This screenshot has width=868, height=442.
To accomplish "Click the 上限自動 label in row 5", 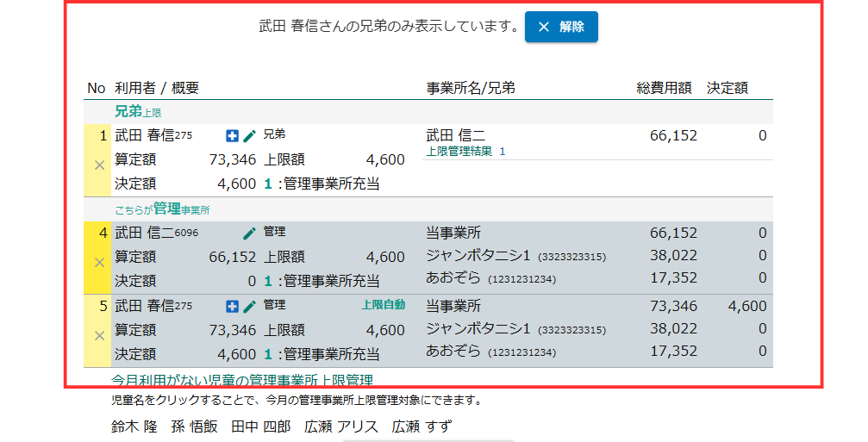I will [x=384, y=305].
